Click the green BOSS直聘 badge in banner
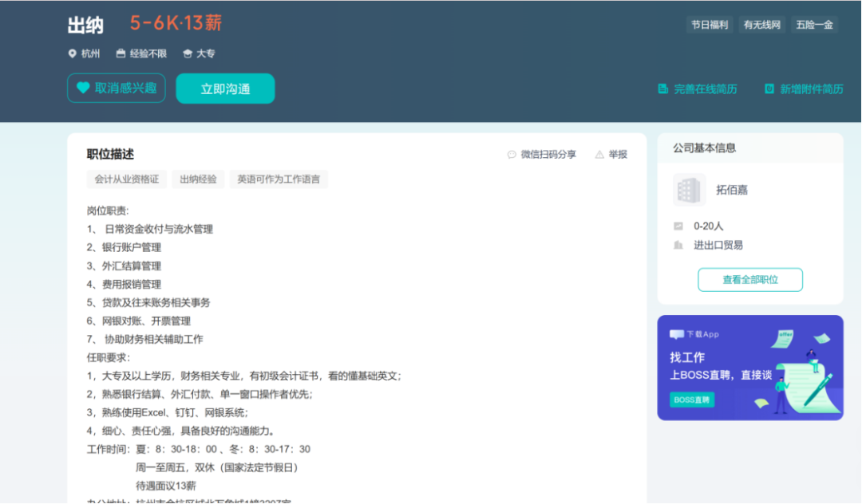This screenshot has height=504, width=862. point(691,400)
